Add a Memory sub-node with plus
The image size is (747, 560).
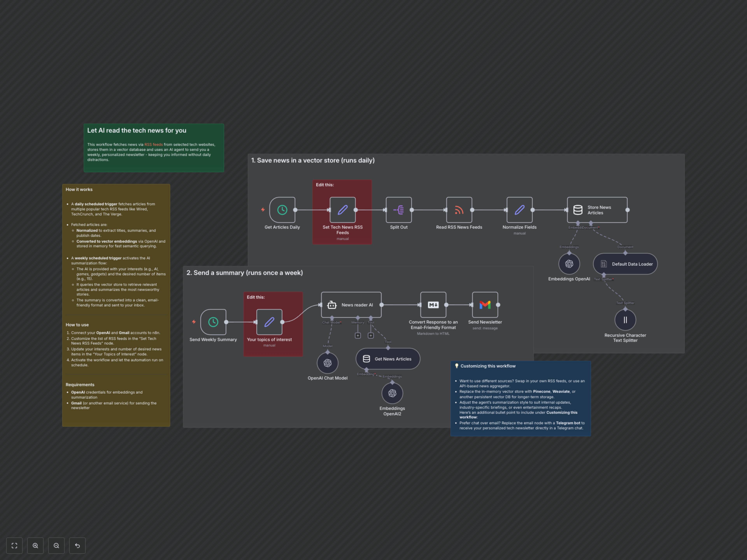click(x=358, y=336)
